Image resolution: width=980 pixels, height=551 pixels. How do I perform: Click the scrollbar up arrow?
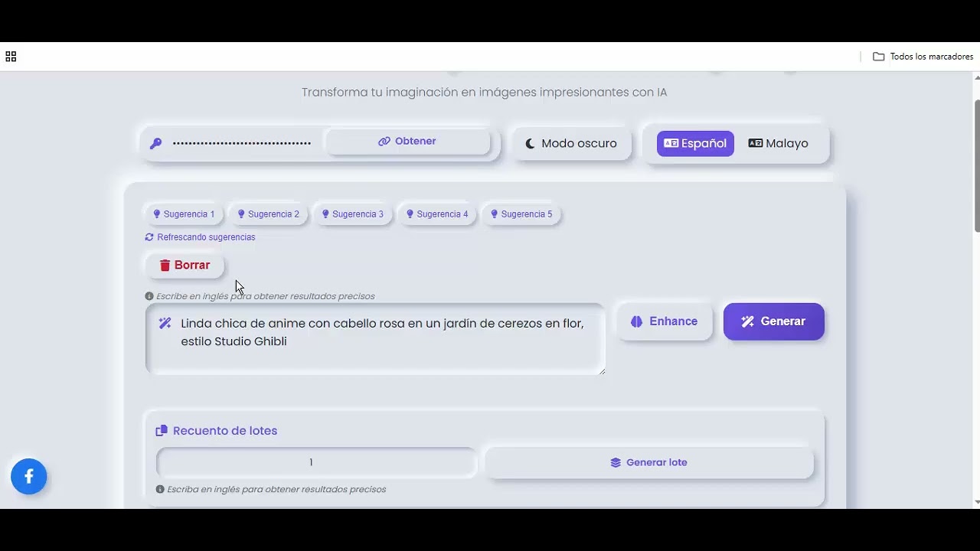click(976, 77)
